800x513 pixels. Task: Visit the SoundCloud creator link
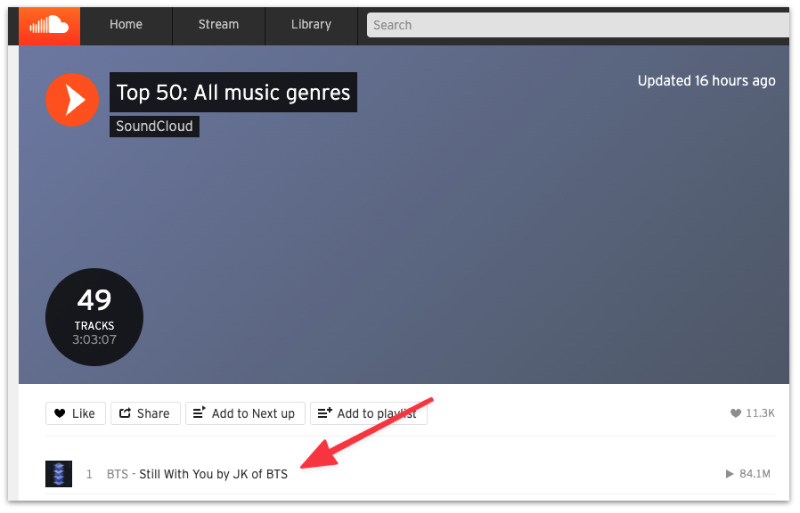[154, 126]
